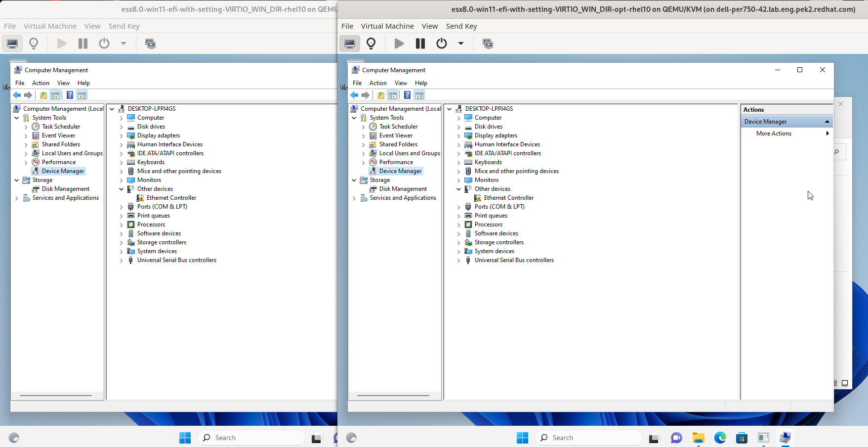
Task: Click the Search box in left VM taskbar
Action: click(x=251, y=438)
